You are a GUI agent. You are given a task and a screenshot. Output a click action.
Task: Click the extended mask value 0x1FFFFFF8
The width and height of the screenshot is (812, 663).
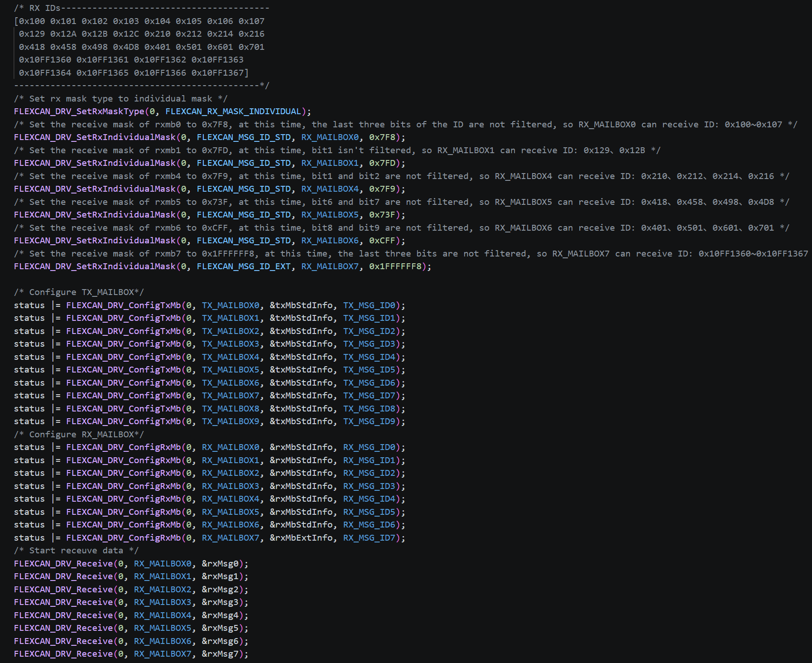click(395, 266)
